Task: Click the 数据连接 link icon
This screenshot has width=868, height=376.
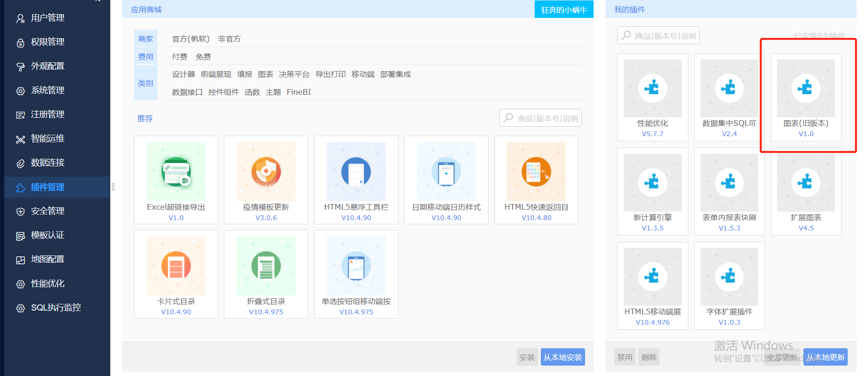Action: 20,163
